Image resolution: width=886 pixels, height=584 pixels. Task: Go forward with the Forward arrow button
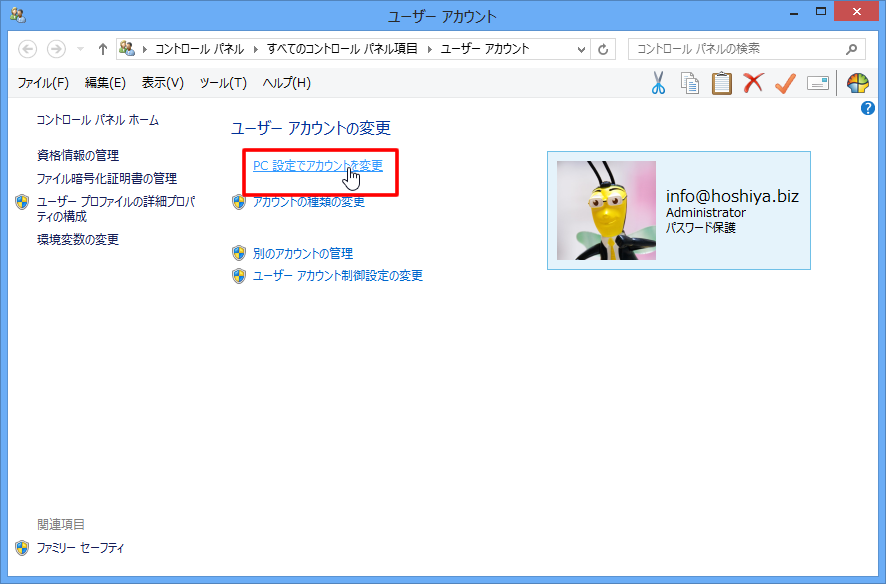(56, 49)
